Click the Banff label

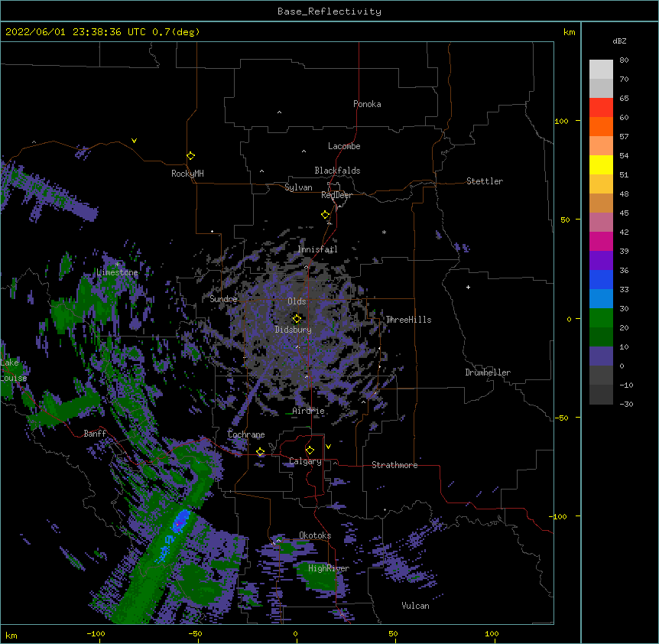pos(95,434)
